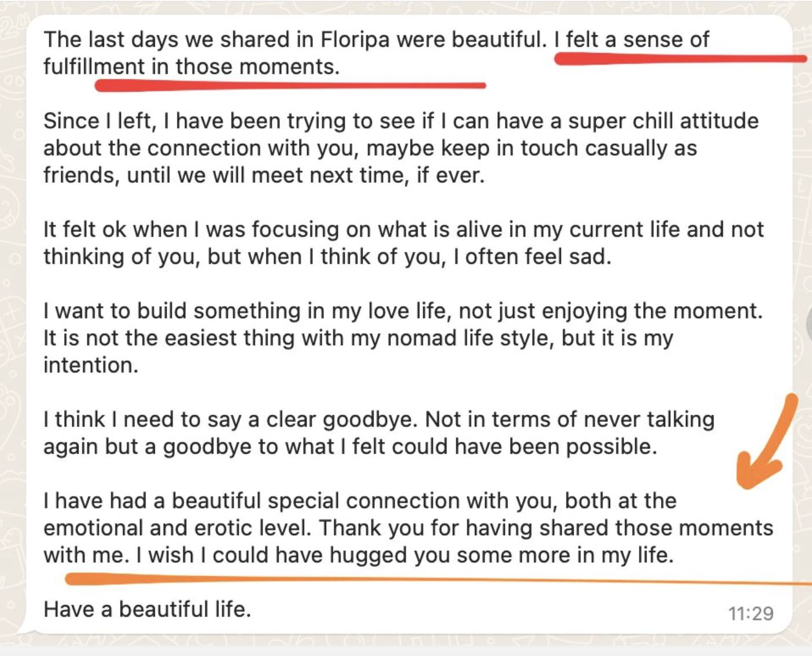Click the red underline below 'those moments'
This screenshot has width=812, height=656.
(290, 86)
